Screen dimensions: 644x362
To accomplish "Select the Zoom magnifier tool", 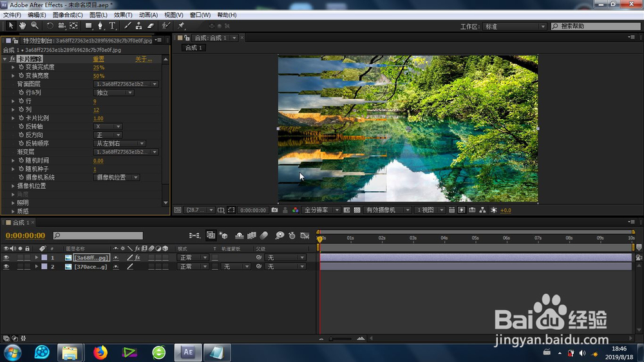I will click(35, 26).
